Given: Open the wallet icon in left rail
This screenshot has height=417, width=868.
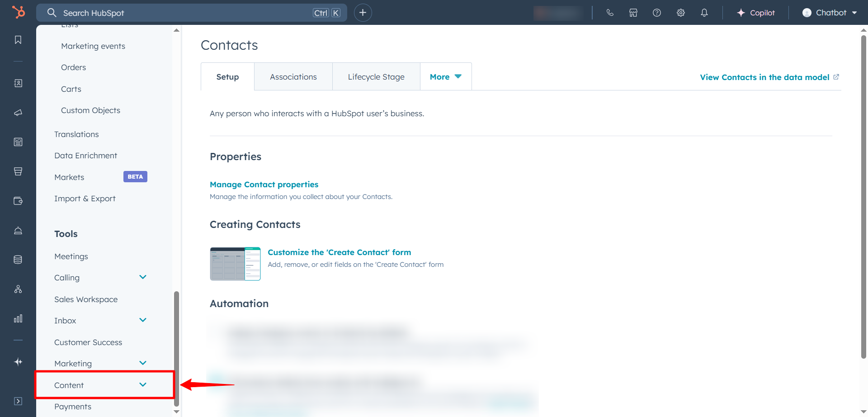Looking at the screenshot, I should 18,201.
